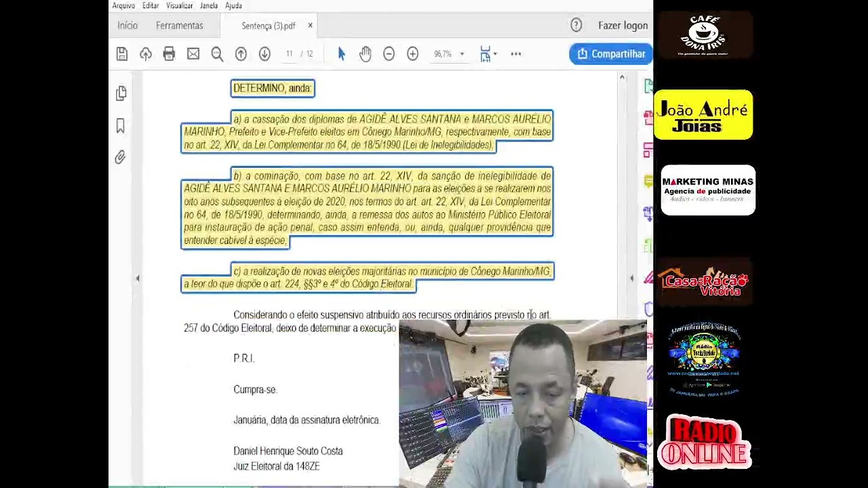Click the name "Daniel Henrique Souto Costa"
The width and height of the screenshot is (868, 488).
tap(288, 451)
